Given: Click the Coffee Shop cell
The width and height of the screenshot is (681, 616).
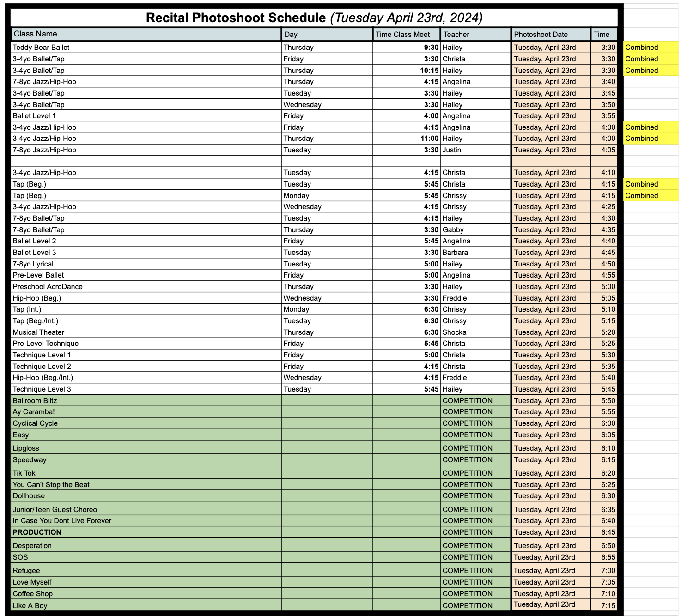Looking at the screenshot, I should [146, 594].
